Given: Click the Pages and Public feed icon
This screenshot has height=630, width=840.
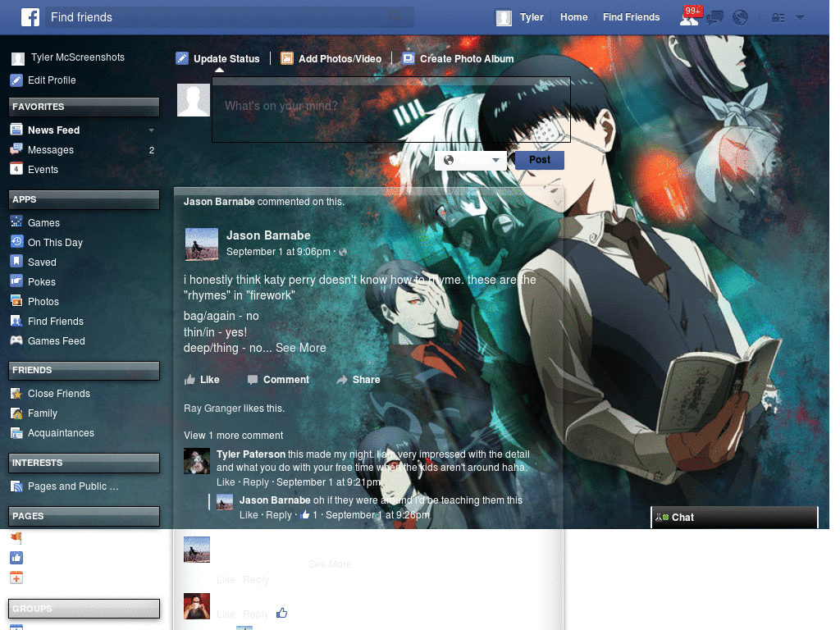Looking at the screenshot, I should click(x=16, y=486).
